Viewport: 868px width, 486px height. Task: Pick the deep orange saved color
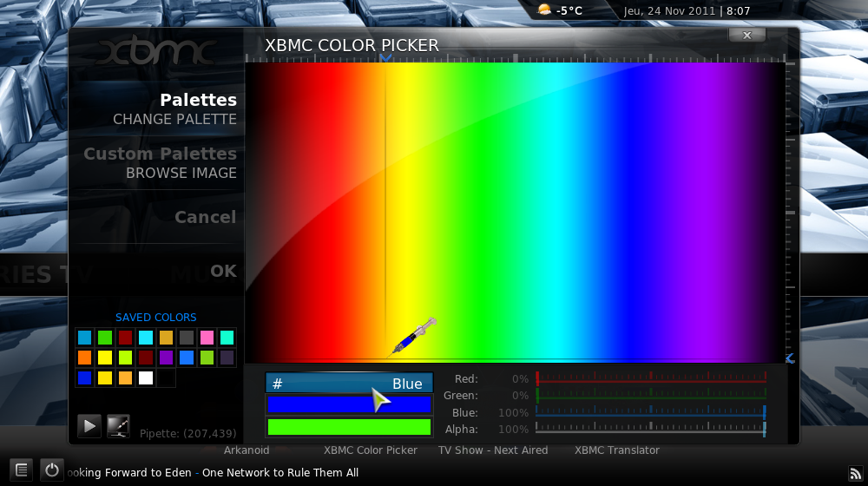pos(85,358)
